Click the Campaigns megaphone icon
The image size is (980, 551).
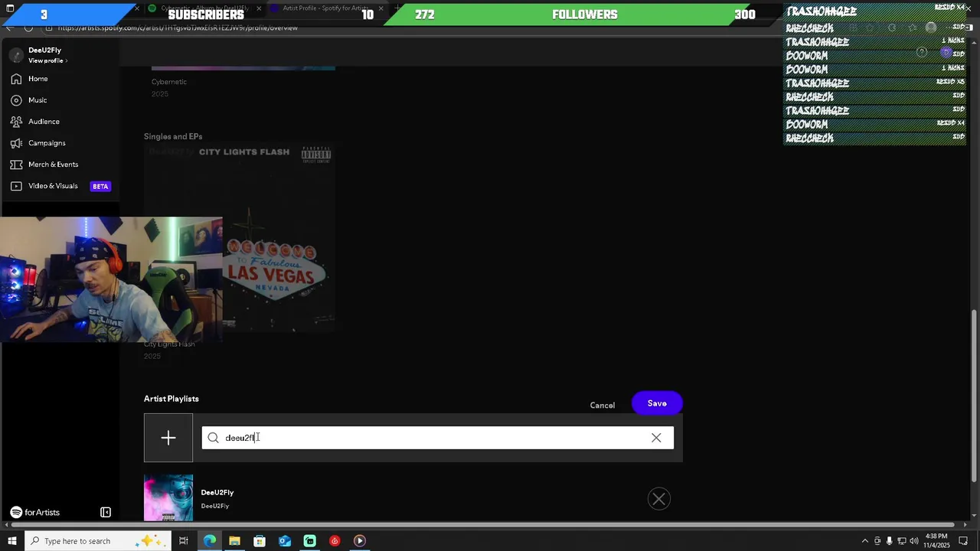pos(16,143)
